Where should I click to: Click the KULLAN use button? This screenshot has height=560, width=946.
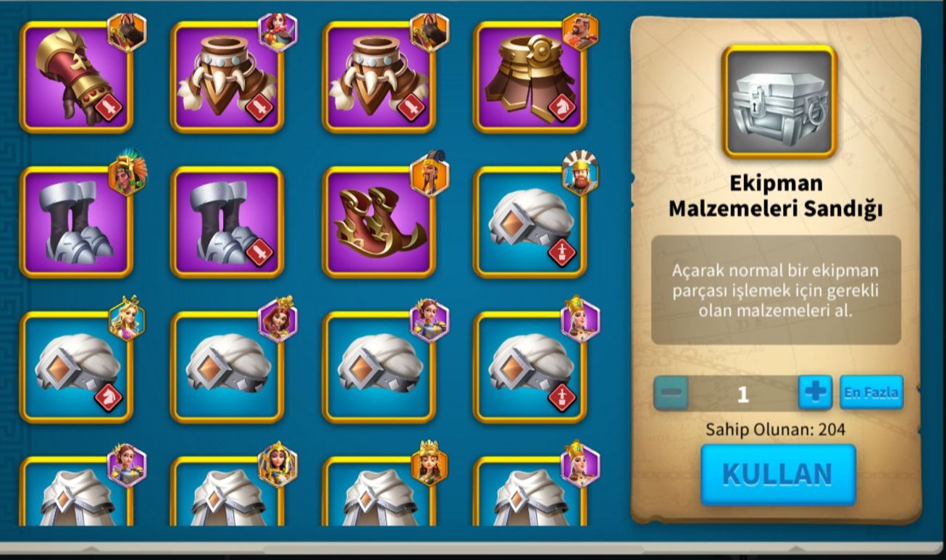778,475
